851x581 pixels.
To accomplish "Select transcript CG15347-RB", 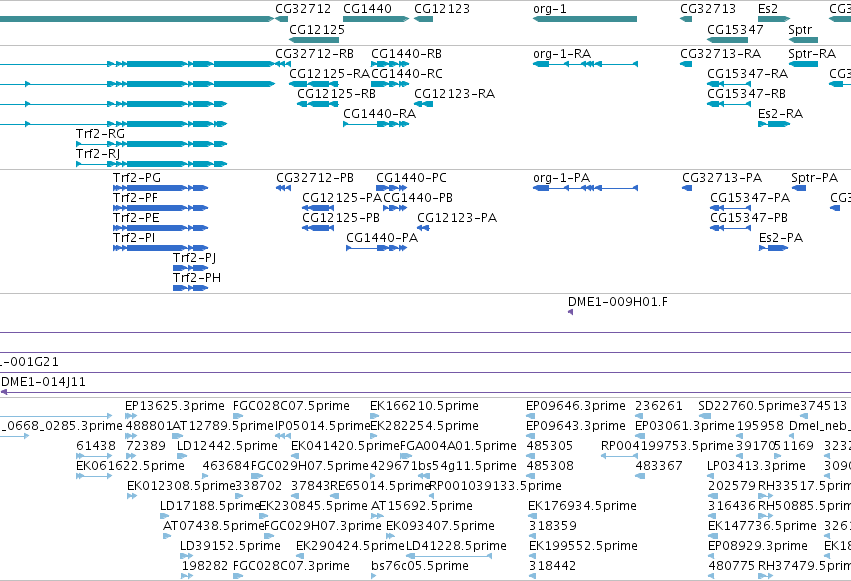I will pos(746,94).
